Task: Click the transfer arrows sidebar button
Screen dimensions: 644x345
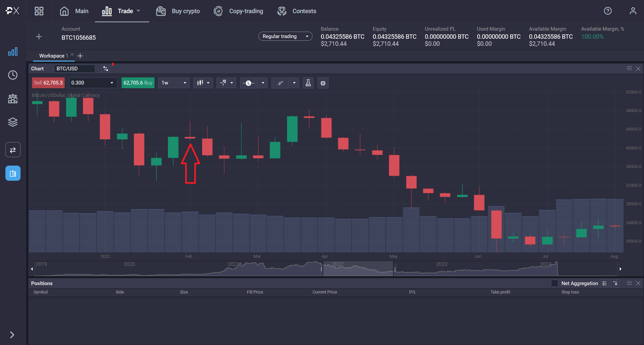Action: pos(13,150)
